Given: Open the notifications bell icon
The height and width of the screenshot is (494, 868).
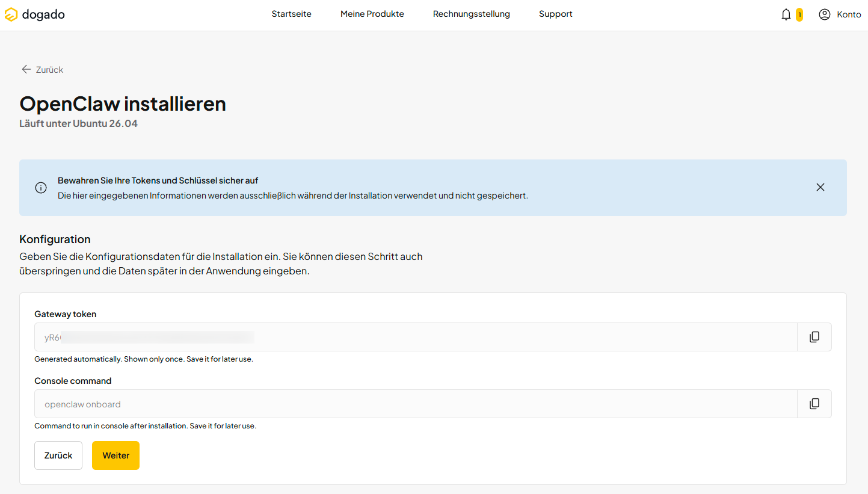Looking at the screenshot, I should pyautogui.click(x=786, y=14).
